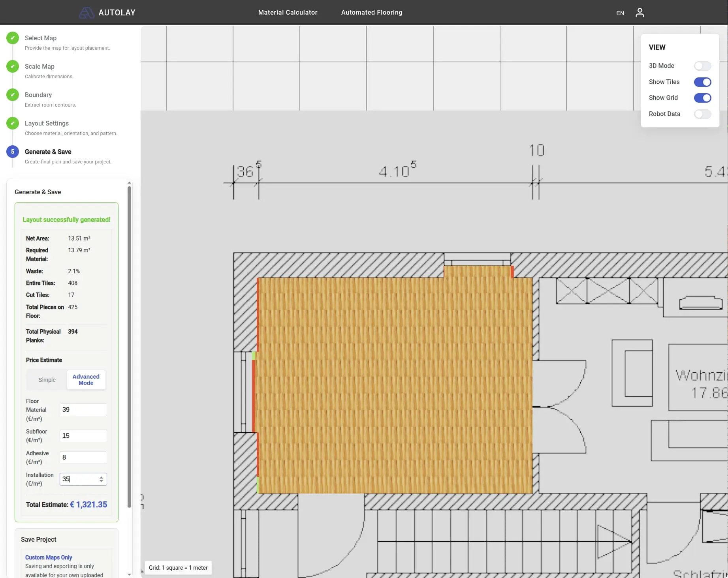Select the Advanced Mode tab
728x578 pixels.
(x=86, y=380)
